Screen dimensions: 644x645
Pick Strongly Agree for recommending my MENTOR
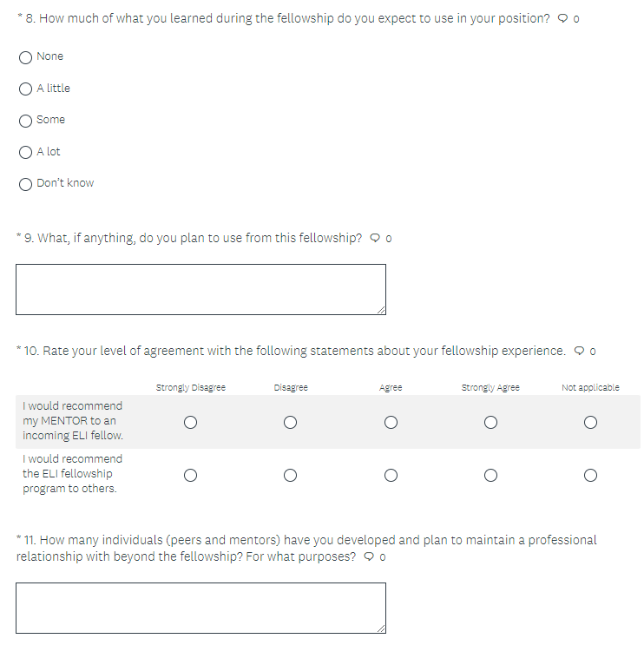coord(490,422)
